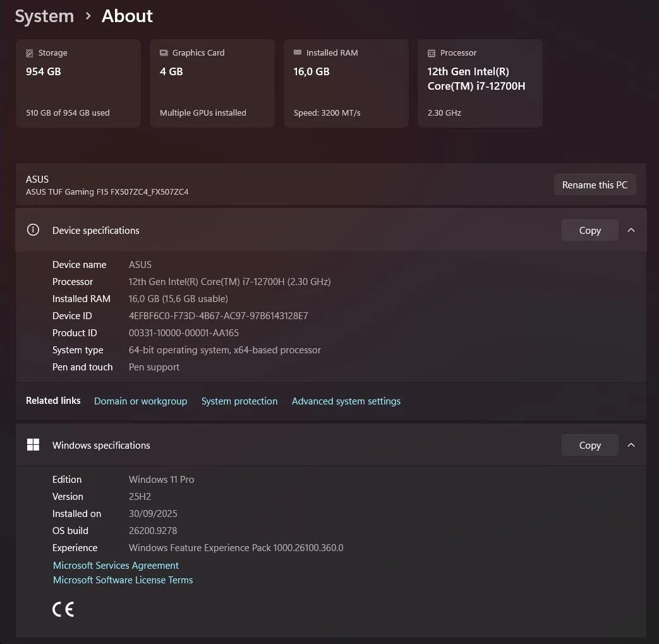Open Microsoft Software License Terms link
Image resolution: width=659 pixels, height=644 pixels.
(123, 580)
